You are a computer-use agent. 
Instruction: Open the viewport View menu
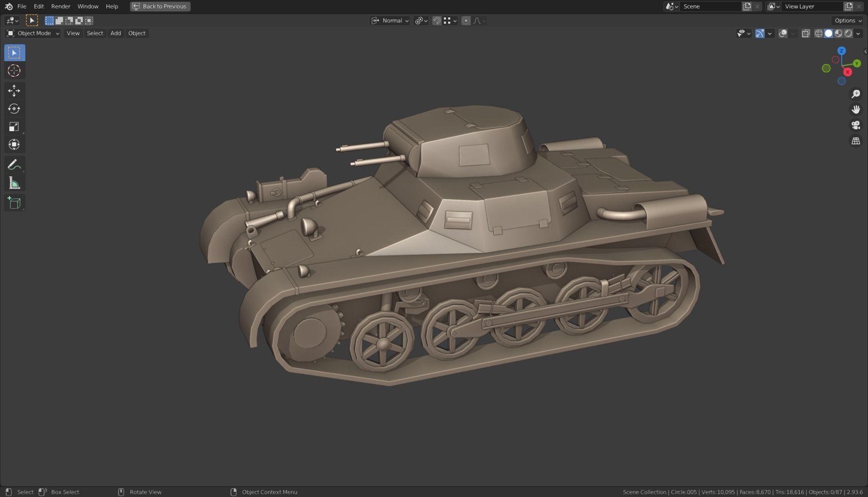(x=73, y=33)
